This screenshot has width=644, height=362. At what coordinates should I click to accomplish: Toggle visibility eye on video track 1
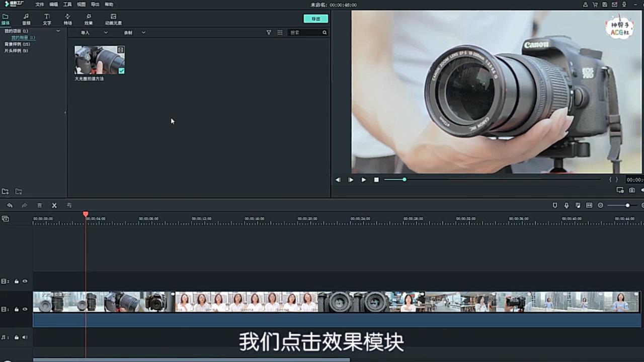[25, 310]
